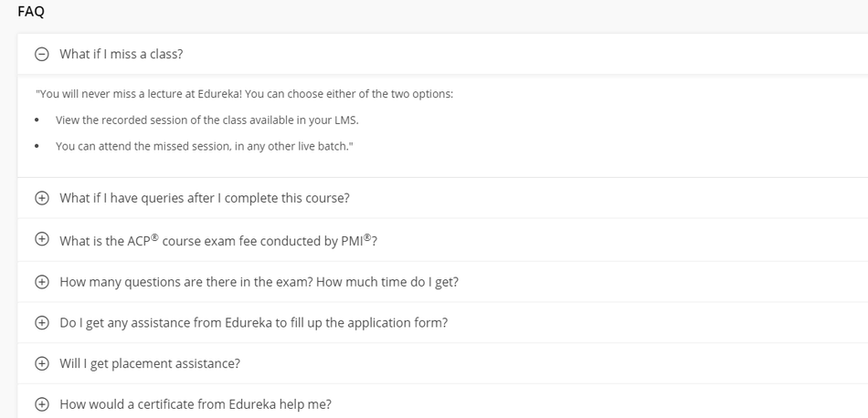The image size is (868, 418).
Task: Click plus icon beside application form assistance question
Action: click(41, 323)
